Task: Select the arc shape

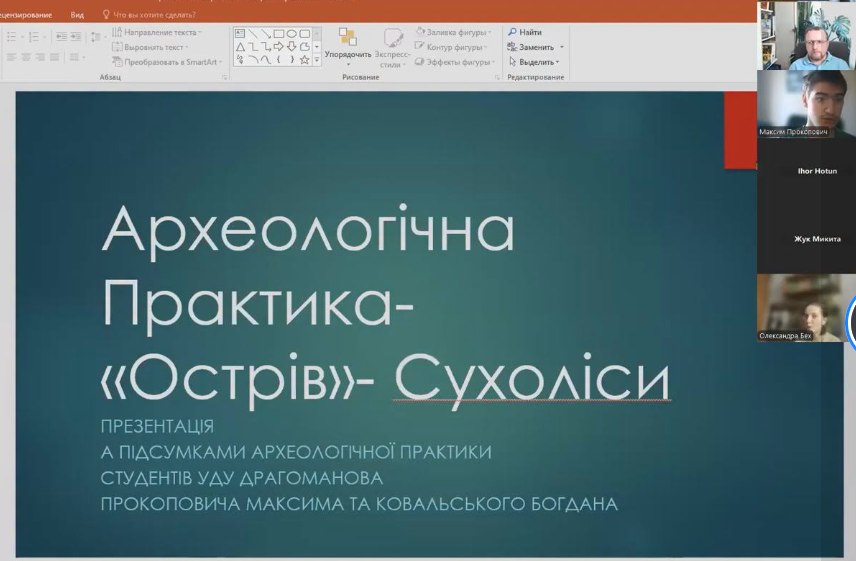Action: pyautogui.click(x=253, y=59)
